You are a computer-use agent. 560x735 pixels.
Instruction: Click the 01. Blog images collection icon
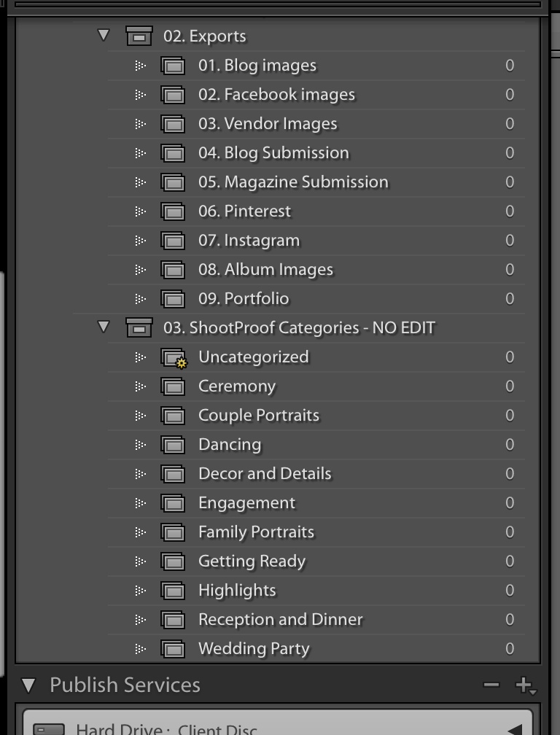pos(173,66)
